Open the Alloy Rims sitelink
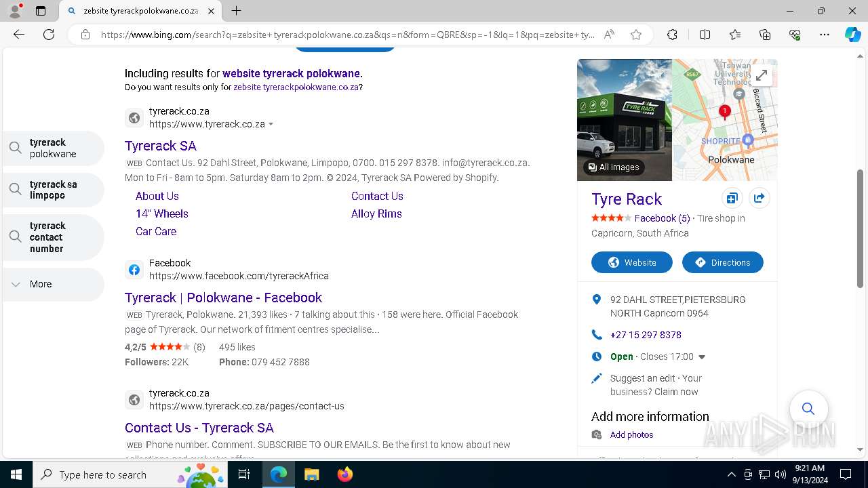 coord(376,213)
